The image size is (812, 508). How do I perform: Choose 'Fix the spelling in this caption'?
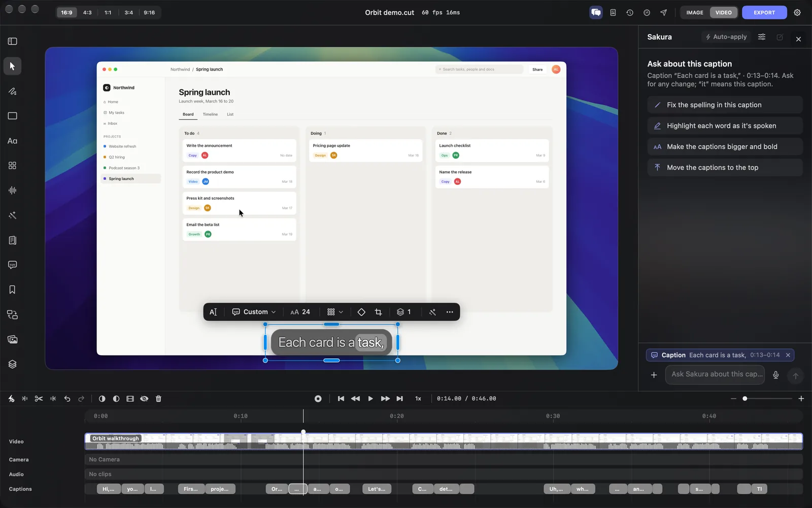725,105
